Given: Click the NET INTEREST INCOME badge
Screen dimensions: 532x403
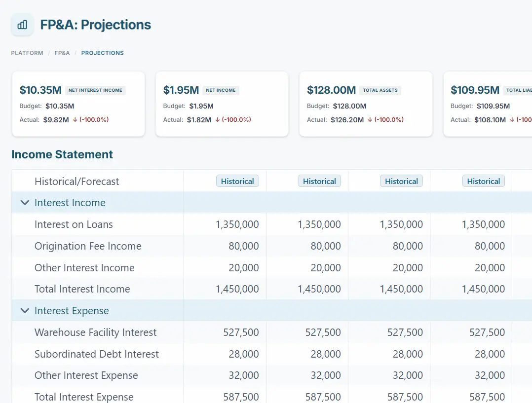Looking at the screenshot, I should pyautogui.click(x=95, y=90).
